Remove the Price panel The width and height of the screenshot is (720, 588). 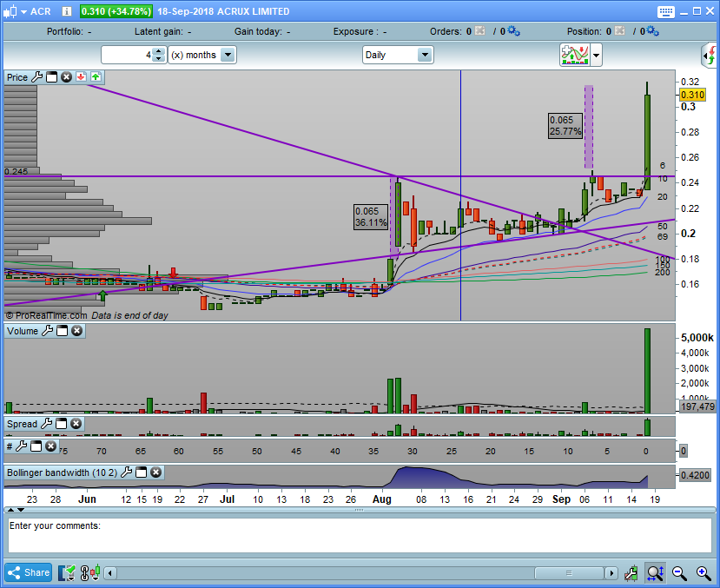[66, 77]
